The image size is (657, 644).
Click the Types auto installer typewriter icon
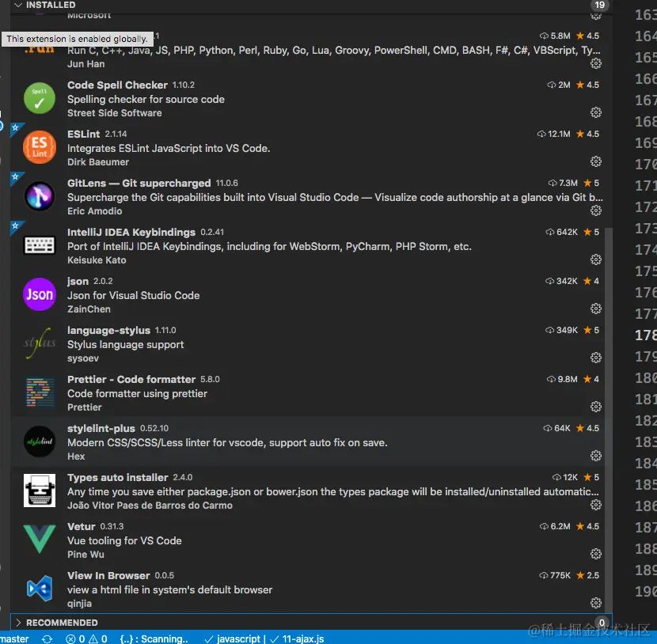click(40, 491)
